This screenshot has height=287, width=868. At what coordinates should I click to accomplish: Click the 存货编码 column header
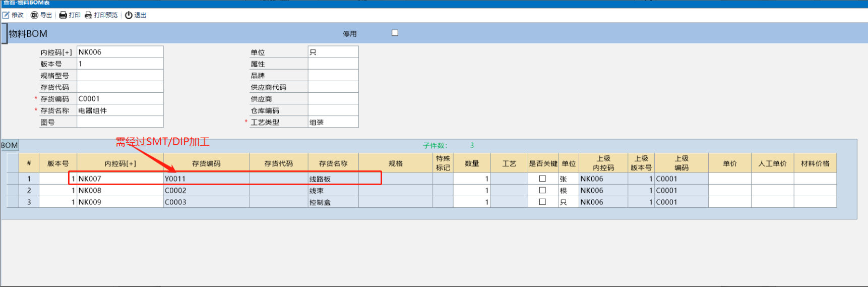(206, 163)
